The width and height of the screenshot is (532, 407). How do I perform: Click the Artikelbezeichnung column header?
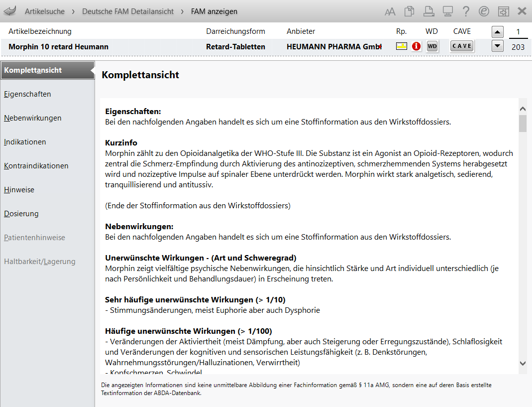point(40,31)
